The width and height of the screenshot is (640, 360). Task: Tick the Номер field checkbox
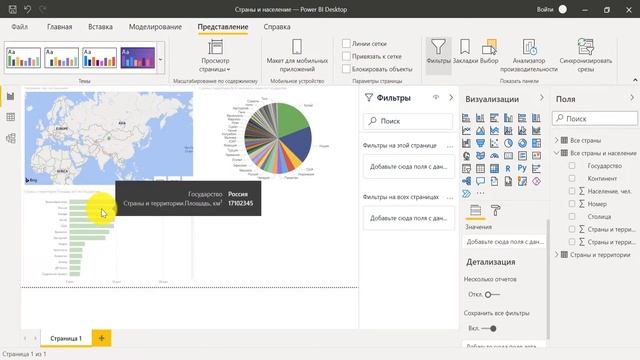click(x=572, y=204)
